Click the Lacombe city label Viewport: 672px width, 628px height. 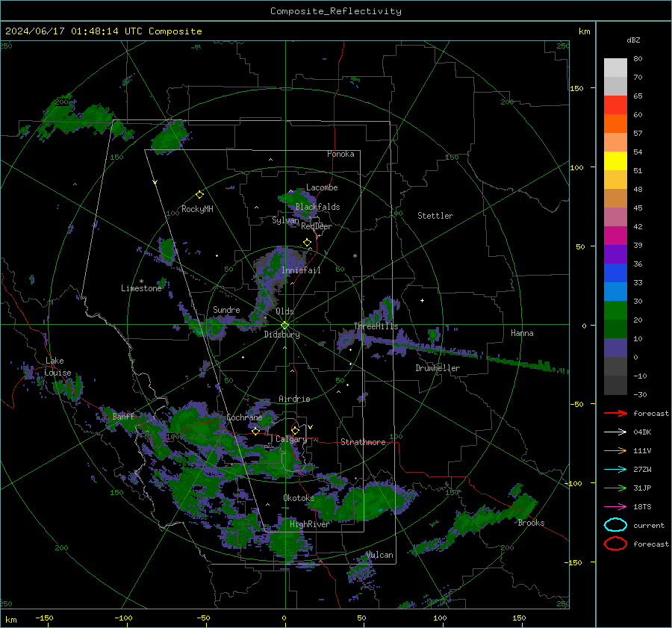[322, 187]
